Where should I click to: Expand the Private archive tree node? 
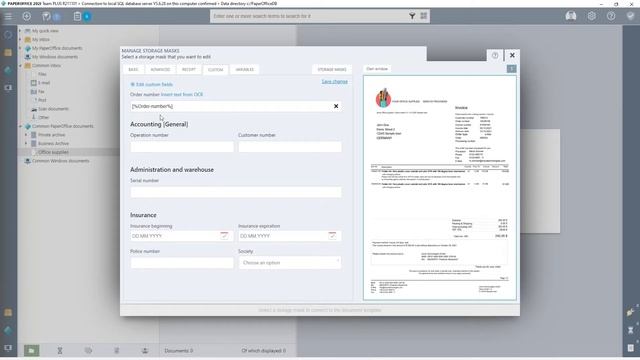coord(26,135)
